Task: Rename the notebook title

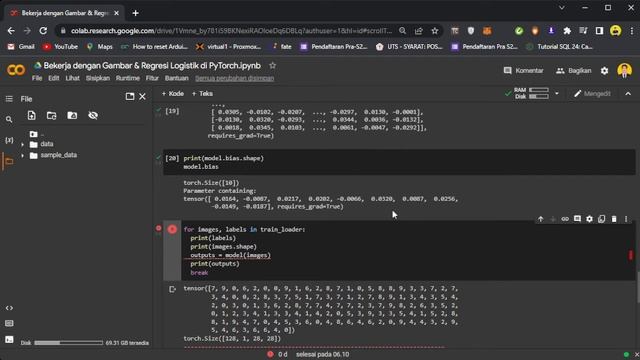Action: 152,65
